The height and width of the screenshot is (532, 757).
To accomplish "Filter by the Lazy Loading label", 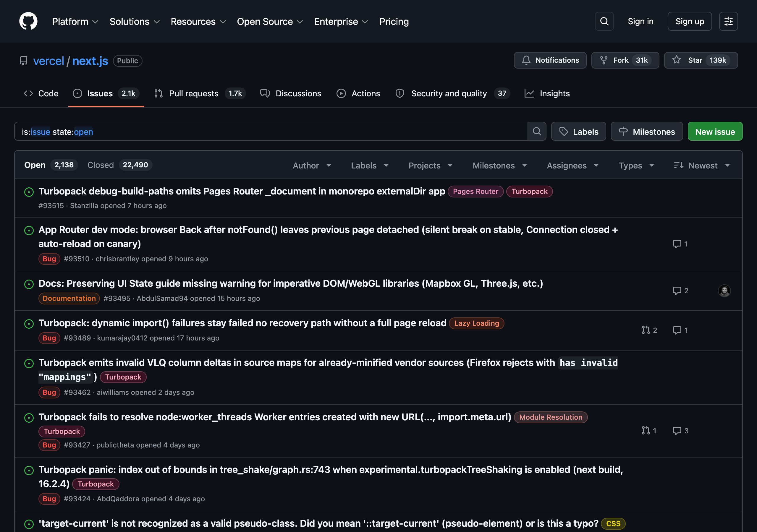I will click(x=476, y=323).
